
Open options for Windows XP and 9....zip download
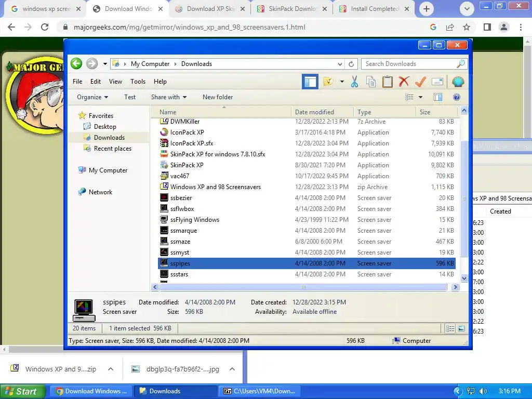click(x=111, y=369)
